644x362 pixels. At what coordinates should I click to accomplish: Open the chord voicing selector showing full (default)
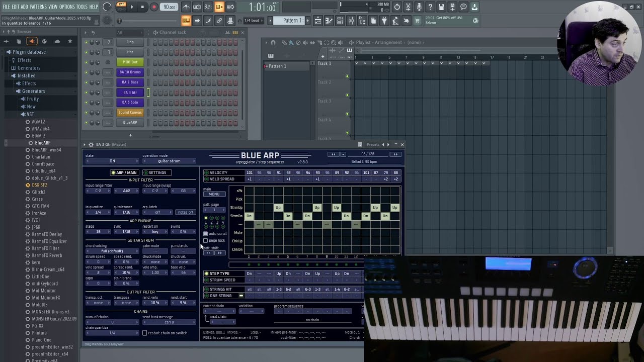tap(112, 251)
